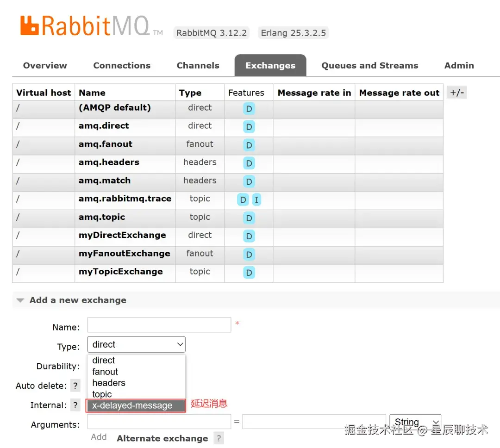Switch to the Connections tab

pyautogui.click(x=122, y=65)
